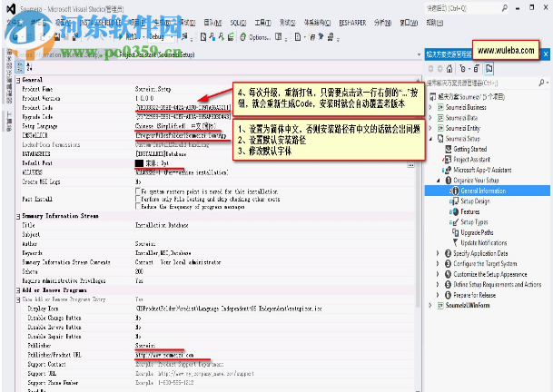Open the SQL(Q) menu
This screenshot has height=392, width=553.
click(238, 23)
